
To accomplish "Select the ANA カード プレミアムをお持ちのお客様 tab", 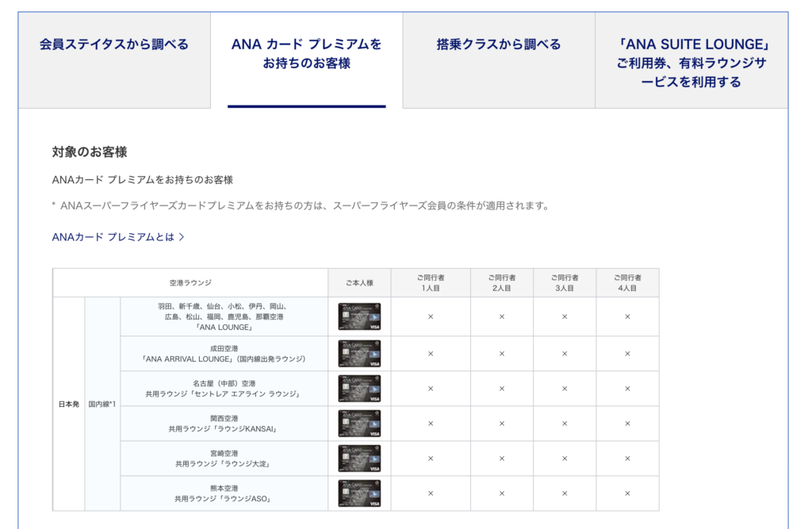I will (306, 53).
